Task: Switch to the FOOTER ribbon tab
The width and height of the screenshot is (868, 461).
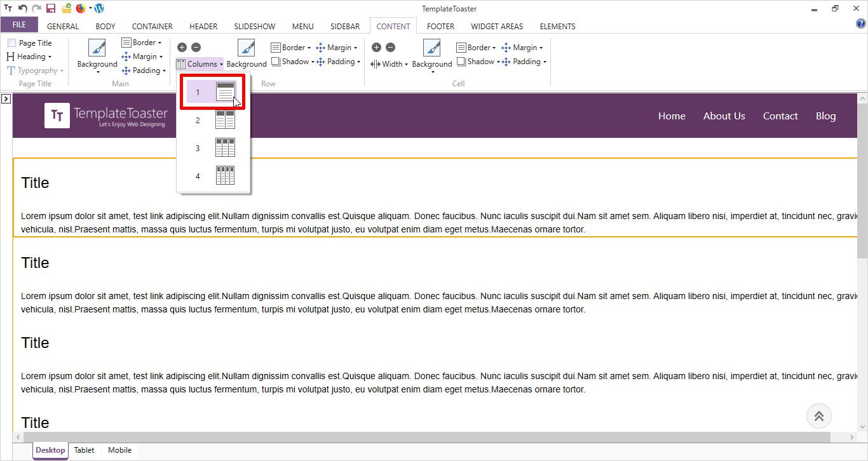Action: tap(440, 27)
